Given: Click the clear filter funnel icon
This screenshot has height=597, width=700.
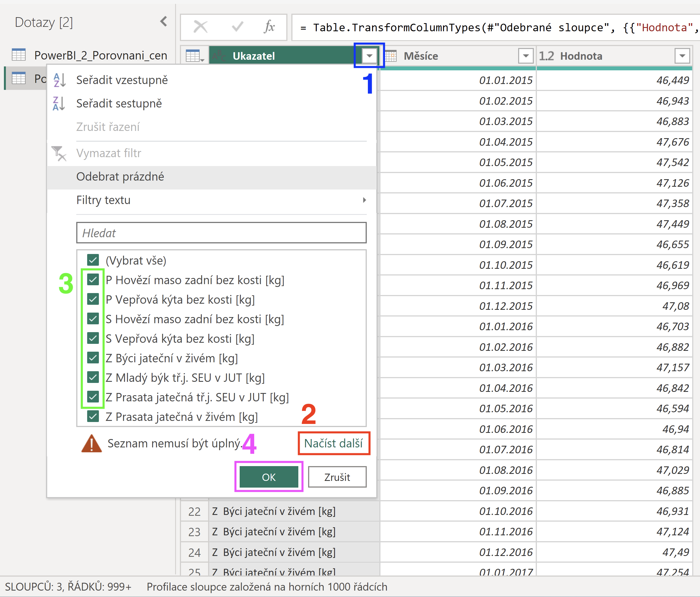Looking at the screenshot, I should [59, 153].
